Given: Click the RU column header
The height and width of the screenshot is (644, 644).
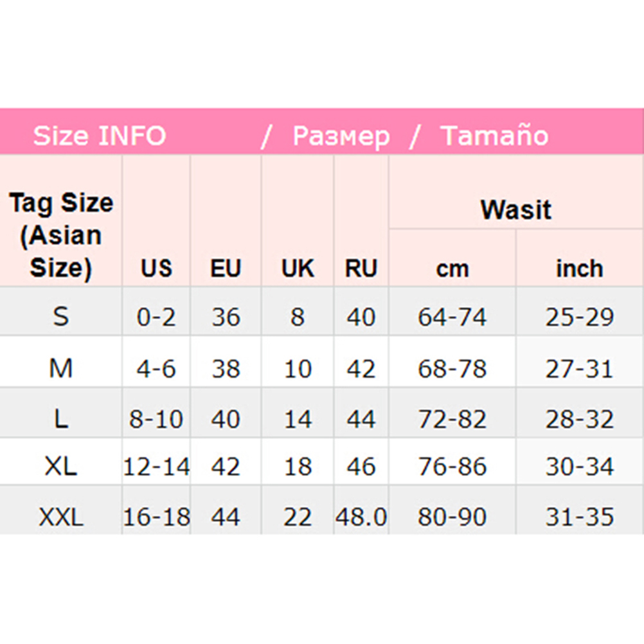Looking at the screenshot, I should (x=361, y=269).
